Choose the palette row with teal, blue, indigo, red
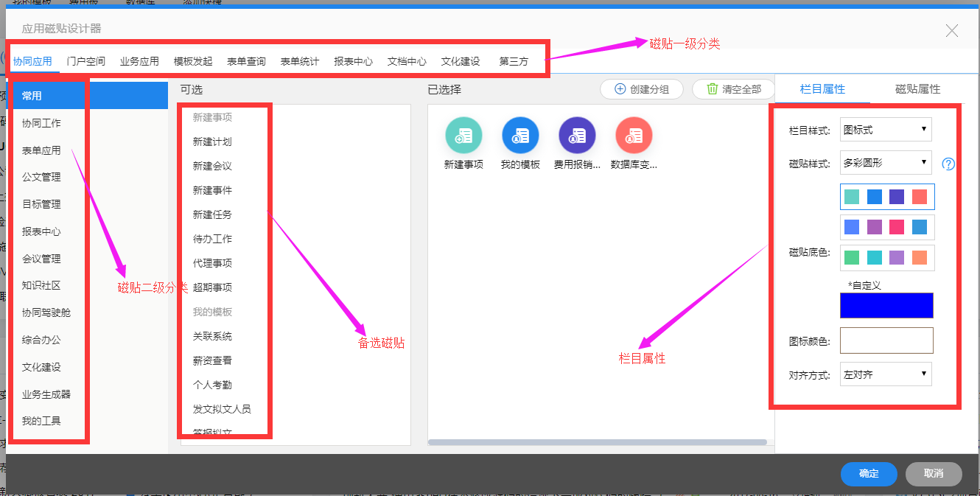Image resolution: width=980 pixels, height=496 pixels. click(887, 197)
